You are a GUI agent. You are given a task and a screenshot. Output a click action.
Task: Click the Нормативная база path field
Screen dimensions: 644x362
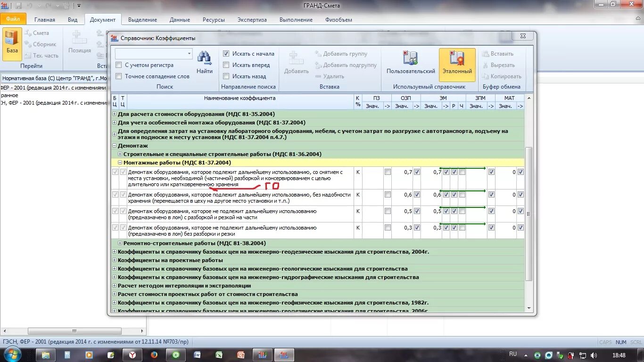(54, 78)
